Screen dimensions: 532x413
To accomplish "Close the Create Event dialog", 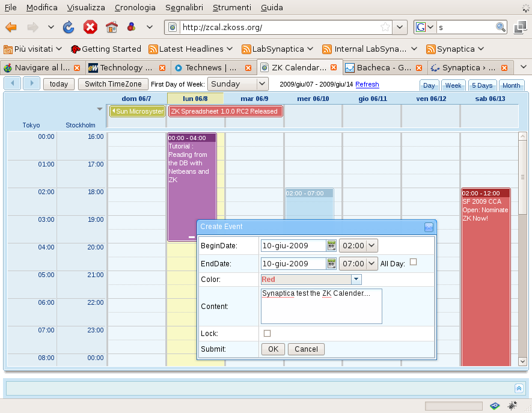I will coord(429,227).
